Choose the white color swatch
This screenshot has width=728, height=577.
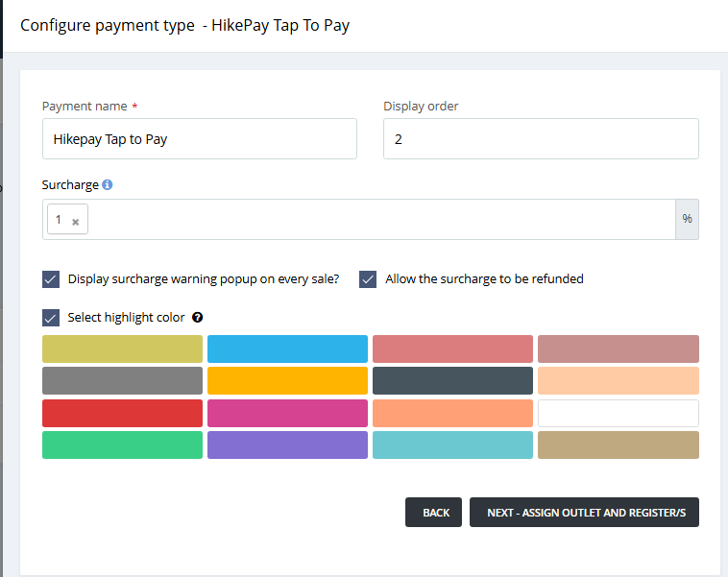(x=618, y=413)
